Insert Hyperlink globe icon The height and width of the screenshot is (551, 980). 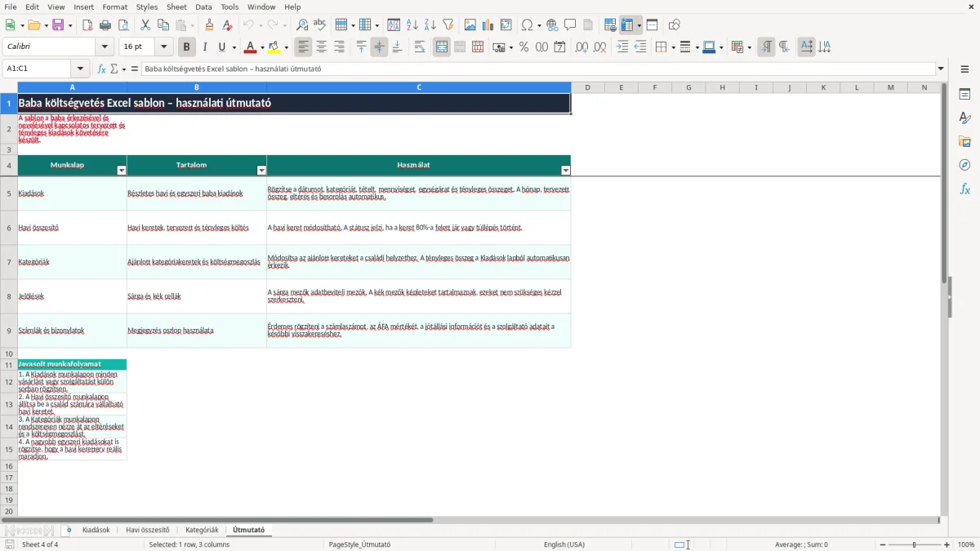[552, 25]
